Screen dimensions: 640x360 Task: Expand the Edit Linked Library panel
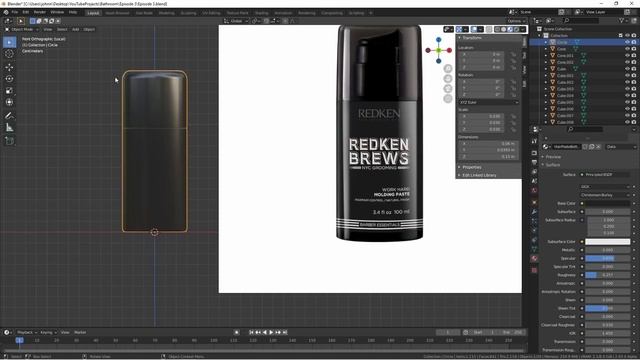pyautogui.click(x=478, y=175)
